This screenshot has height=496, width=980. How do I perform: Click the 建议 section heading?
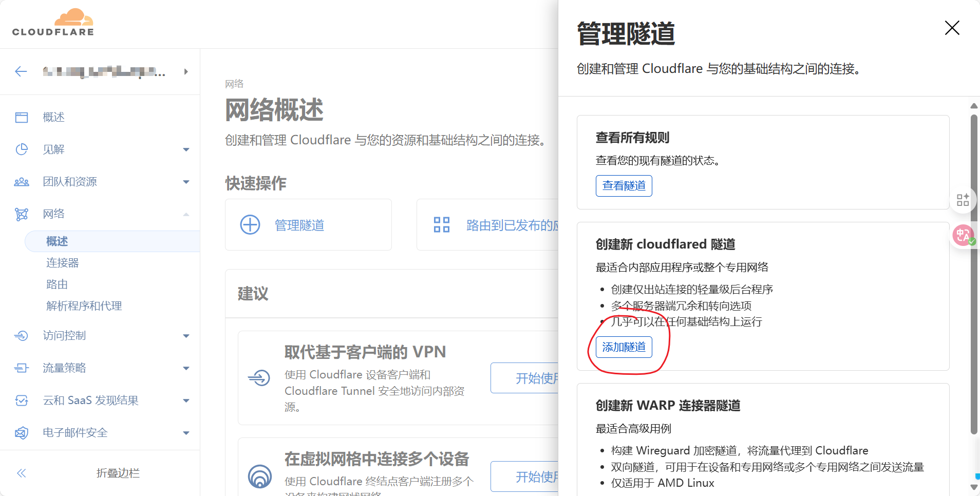coord(253,294)
